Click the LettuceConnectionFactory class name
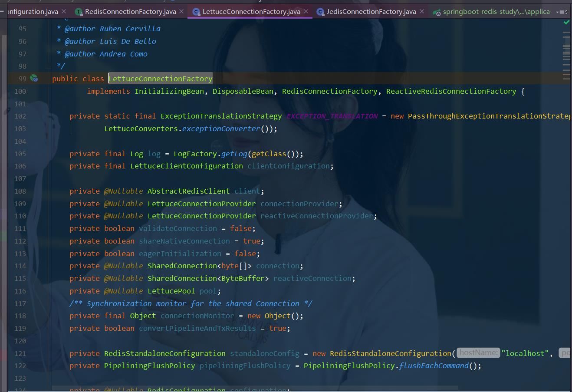This screenshot has width=572, height=392. [161, 79]
